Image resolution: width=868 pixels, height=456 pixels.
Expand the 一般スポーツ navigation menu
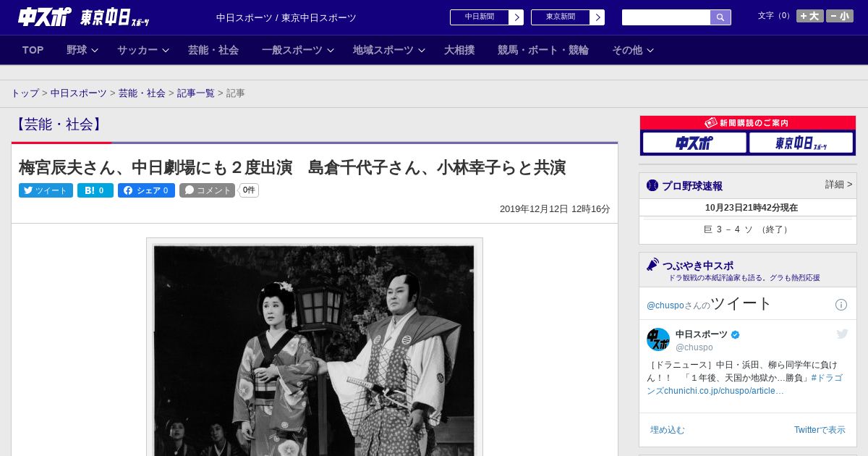click(298, 50)
